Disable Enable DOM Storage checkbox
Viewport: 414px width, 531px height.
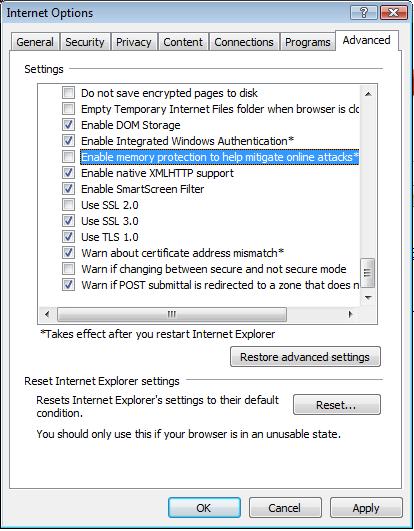(68, 125)
